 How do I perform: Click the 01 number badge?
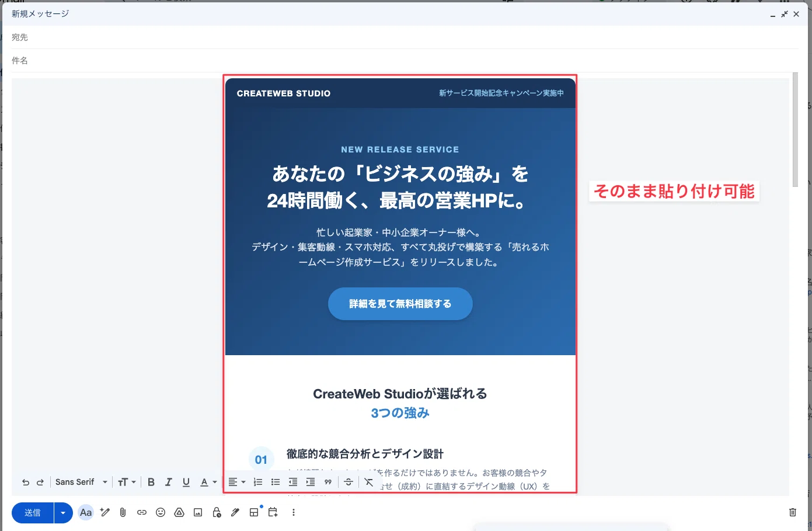(x=261, y=460)
